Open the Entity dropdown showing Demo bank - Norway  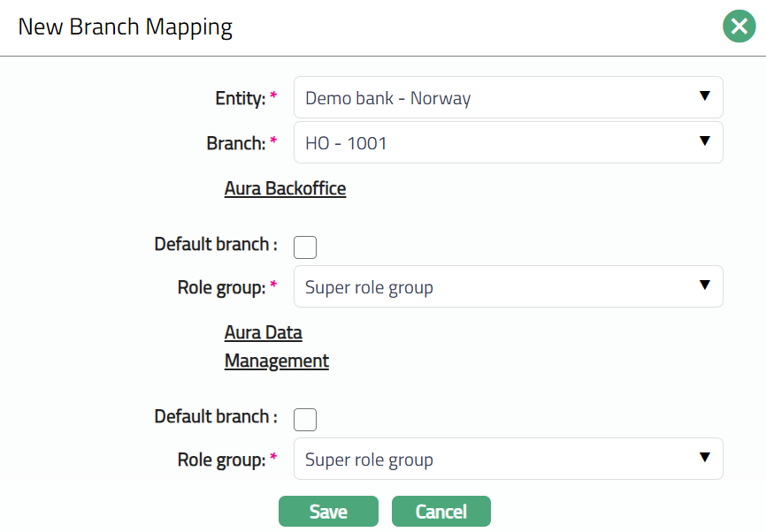coord(495,97)
